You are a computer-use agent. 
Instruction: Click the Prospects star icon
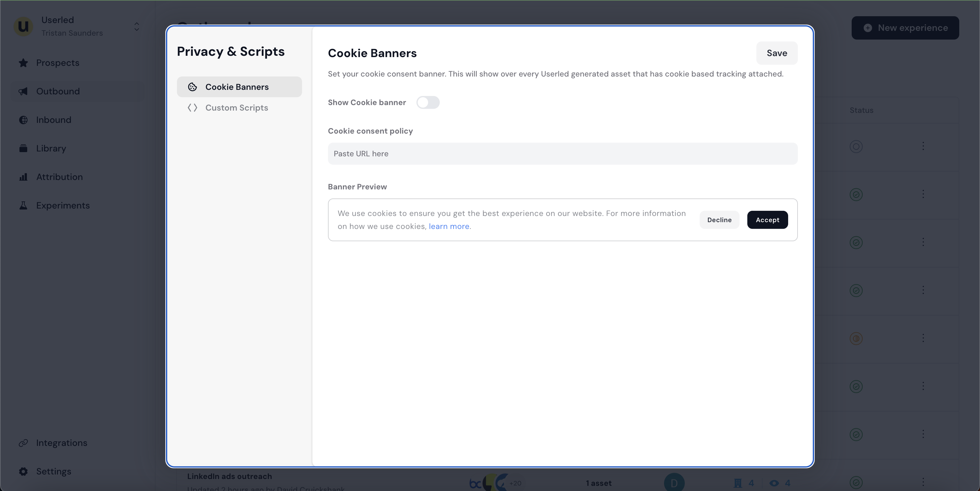(x=23, y=63)
